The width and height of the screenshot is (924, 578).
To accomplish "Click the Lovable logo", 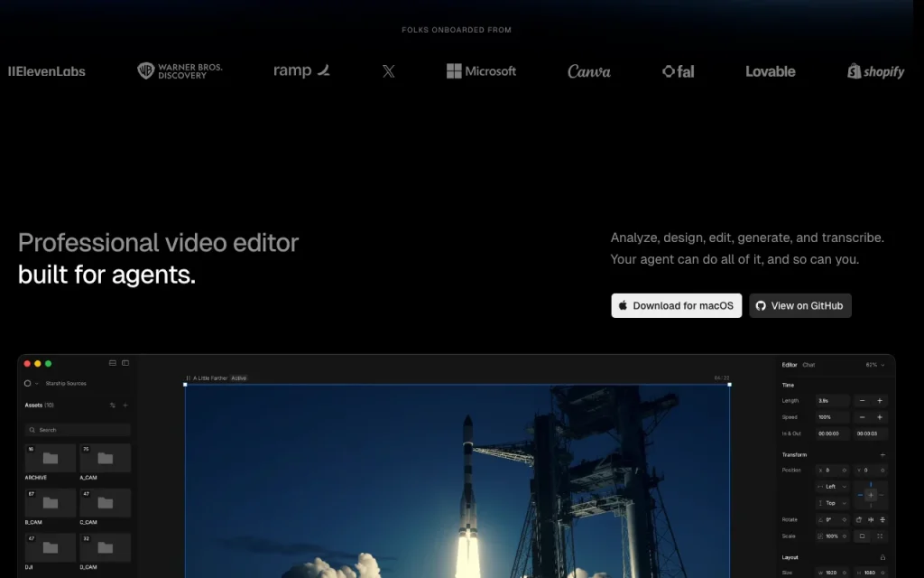I will (771, 71).
